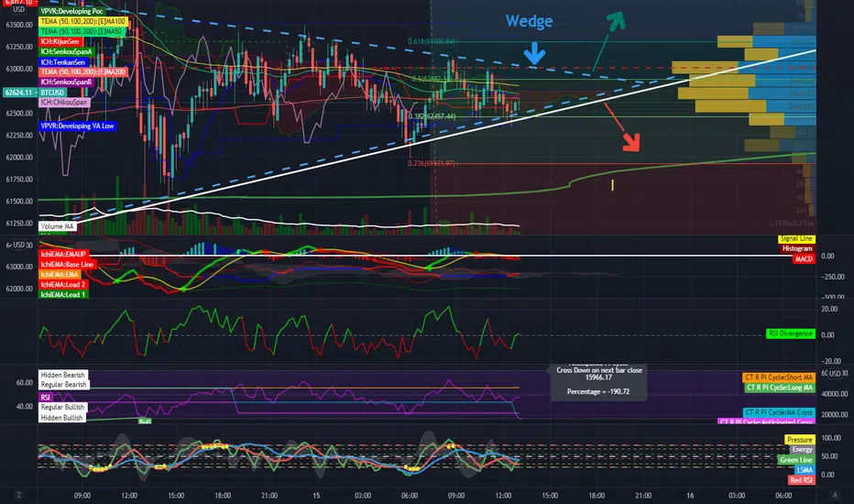Select the red downward arrow drawing
This screenshot has height=504, width=854.
pos(622,126)
